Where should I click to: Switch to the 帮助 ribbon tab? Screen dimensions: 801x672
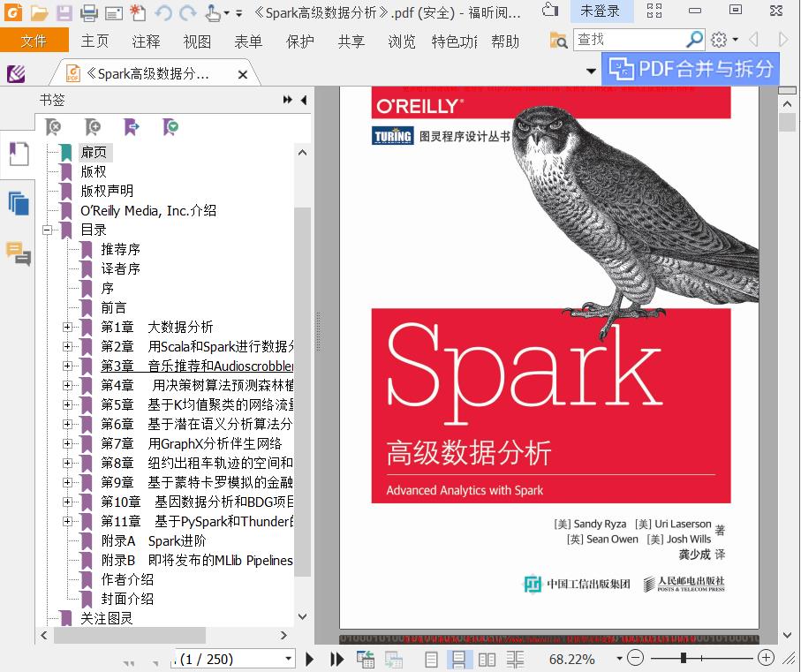[x=505, y=41]
